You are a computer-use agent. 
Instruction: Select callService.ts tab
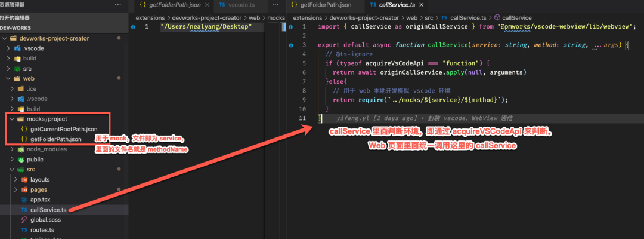tap(391, 5)
